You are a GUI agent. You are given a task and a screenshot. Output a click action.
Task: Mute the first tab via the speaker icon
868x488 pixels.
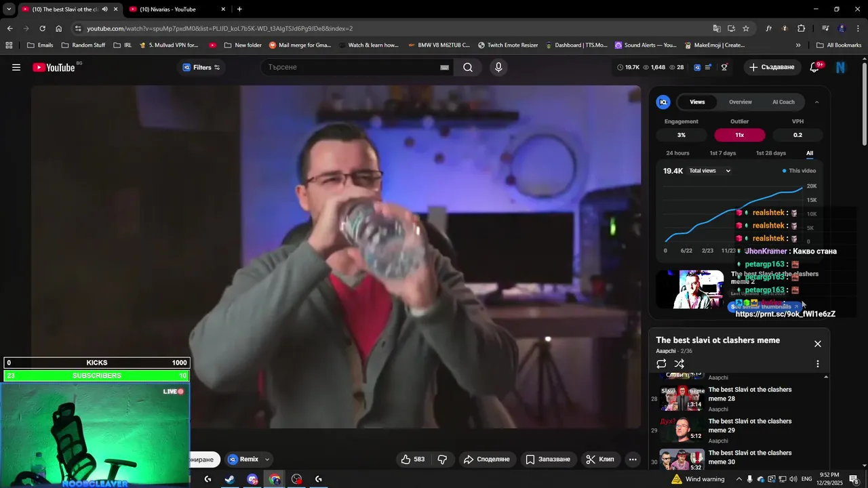tap(104, 9)
